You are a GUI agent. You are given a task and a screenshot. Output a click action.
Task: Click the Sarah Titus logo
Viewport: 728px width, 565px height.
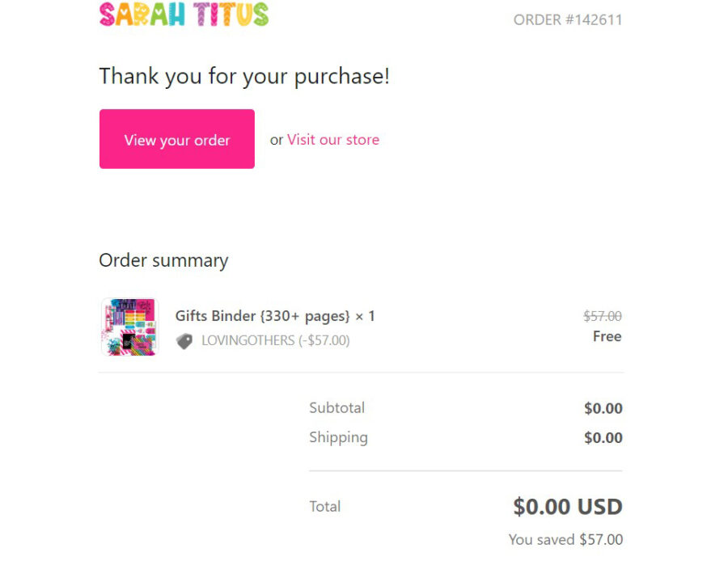point(184,15)
